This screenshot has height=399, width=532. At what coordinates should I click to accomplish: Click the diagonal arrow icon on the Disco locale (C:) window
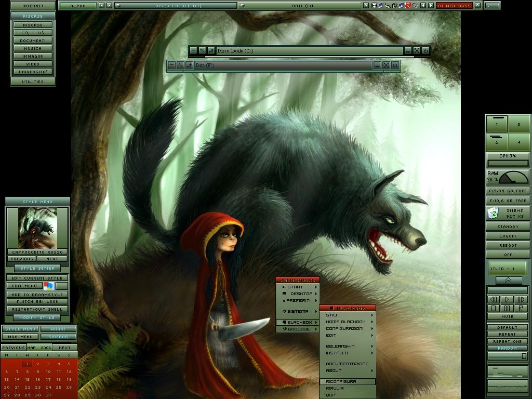(x=202, y=51)
